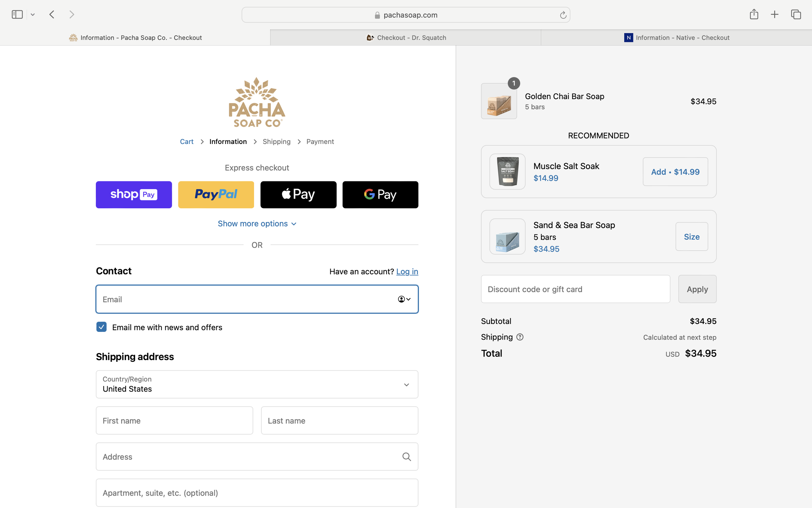This screenshot has width=812, height=508.
Task: Click the shipping info question mark icon
Action: coord(520,337)
